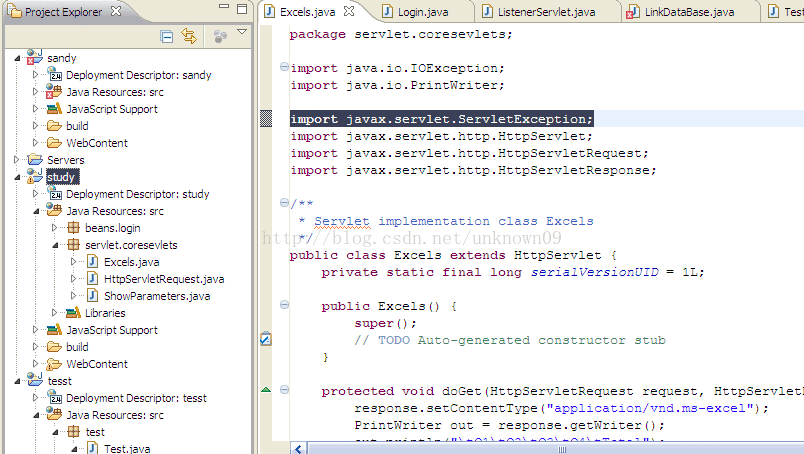Screen dimensions: 804x454
Task: Switch to the LinkDataBase.java tab
Action: (689, 12)
